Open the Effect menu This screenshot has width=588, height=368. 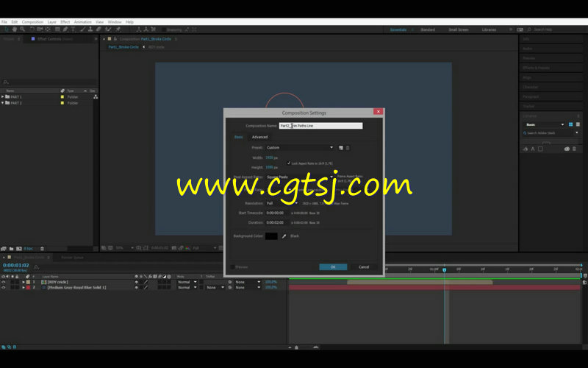coord(65,22)
